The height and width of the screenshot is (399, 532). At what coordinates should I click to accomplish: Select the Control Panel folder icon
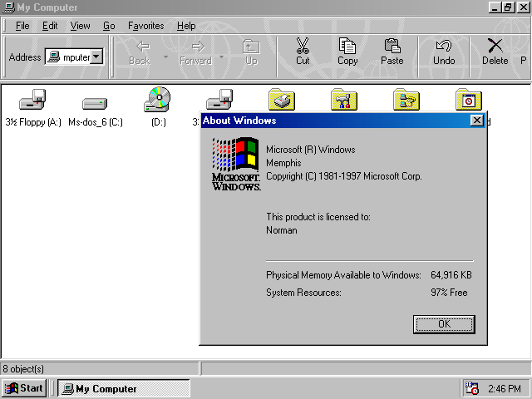pyautogui.click(x=344, y=101)
